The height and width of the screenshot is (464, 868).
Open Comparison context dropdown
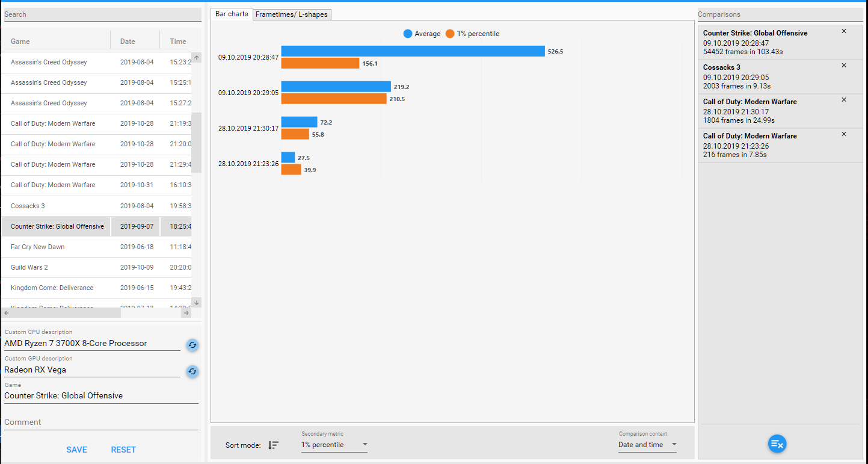647,445
